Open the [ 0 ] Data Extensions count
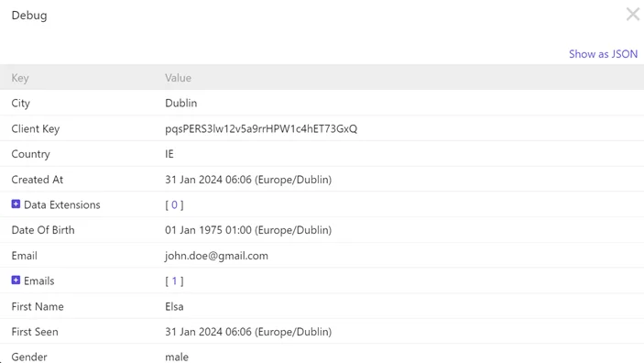The width and height of the screenshot is (644, 363). point(174,204)
